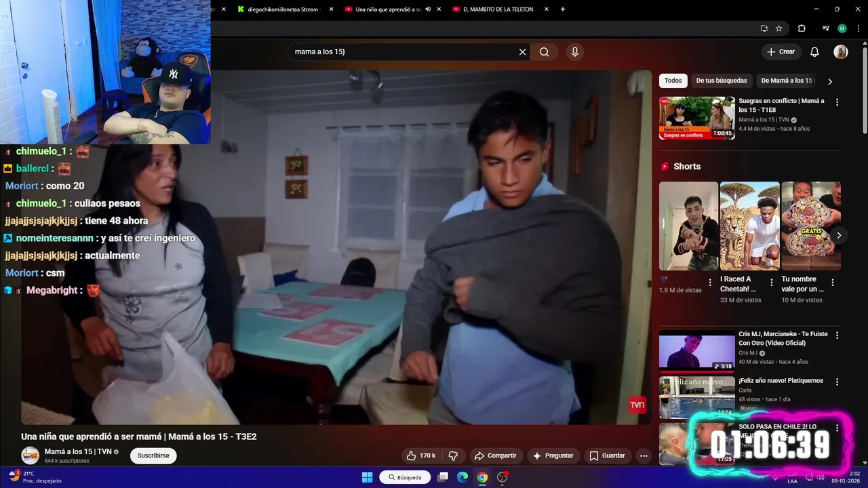Open the Chrome three-dot menu
This screenshot has width=868, height=488.
click(859, 28)
